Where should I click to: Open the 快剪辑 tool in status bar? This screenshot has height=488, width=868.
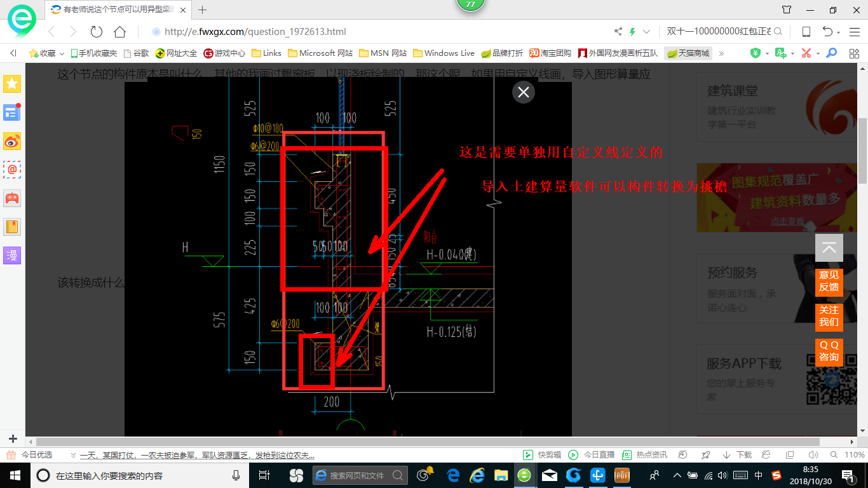tap(543, 455)
